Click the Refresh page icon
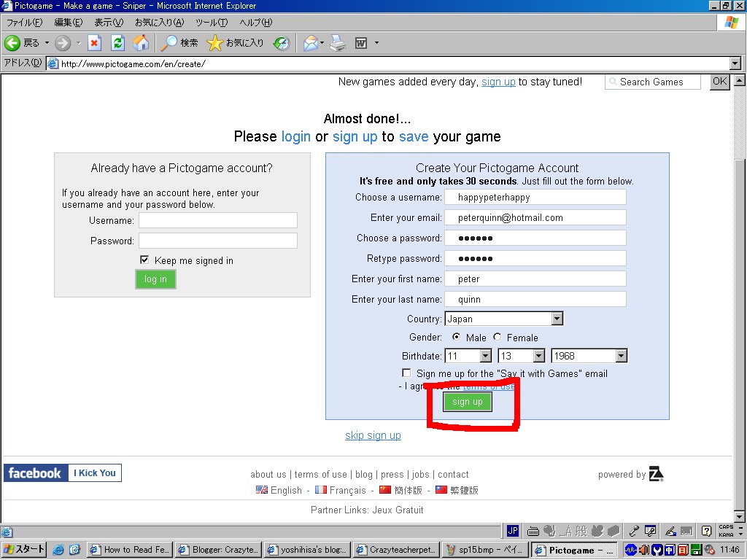The image size is (747, 560). [x=117, y=43]
